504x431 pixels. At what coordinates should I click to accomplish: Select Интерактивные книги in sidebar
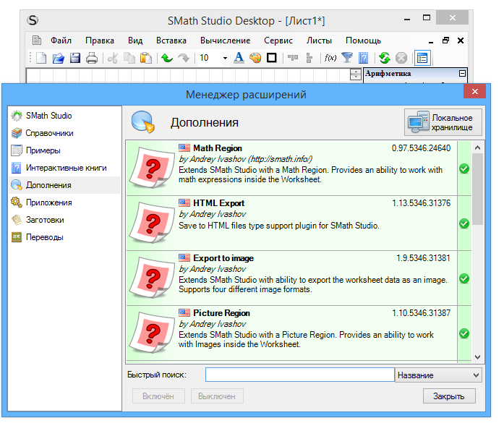64,168
